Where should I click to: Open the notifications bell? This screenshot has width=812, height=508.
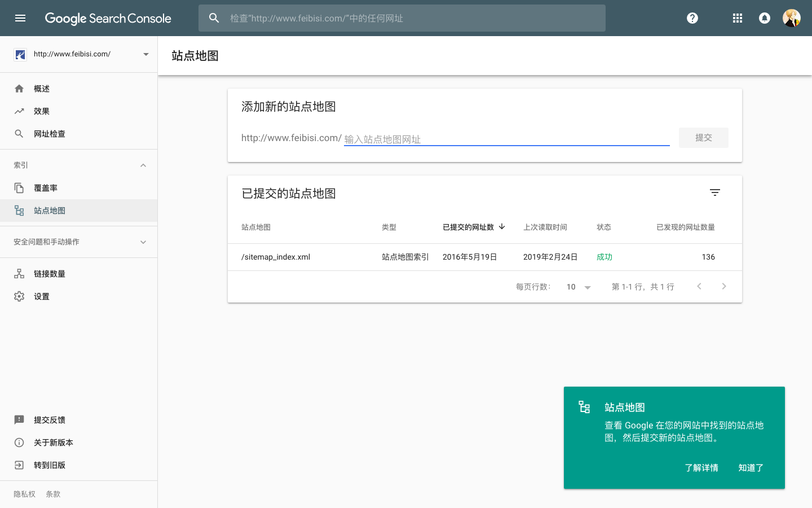click(765, 18)
